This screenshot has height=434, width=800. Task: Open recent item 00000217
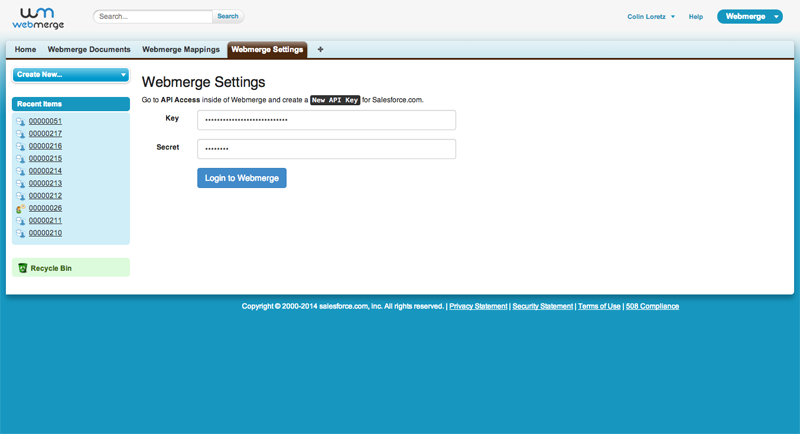(45, 134)
